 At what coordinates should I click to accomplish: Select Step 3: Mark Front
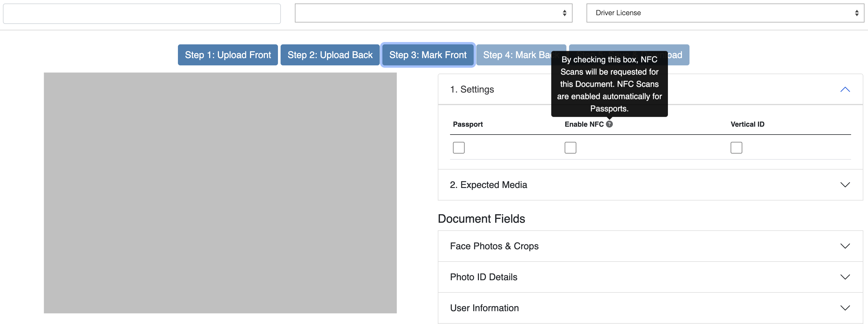[428, 55]
